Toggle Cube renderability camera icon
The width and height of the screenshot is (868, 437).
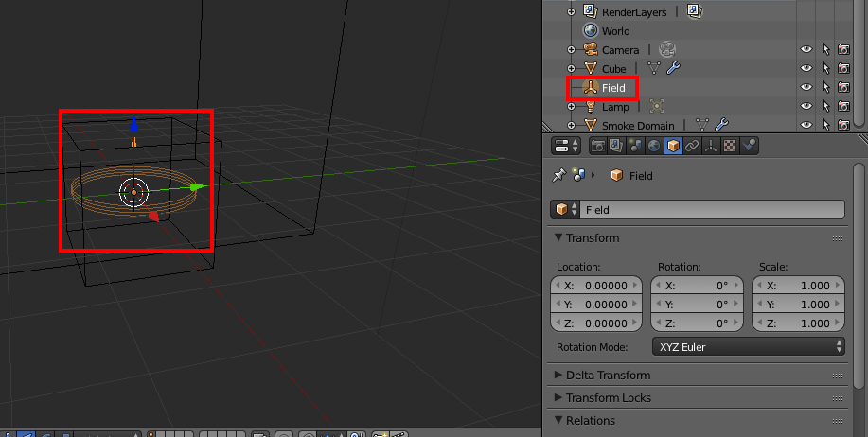click(843, 68)
